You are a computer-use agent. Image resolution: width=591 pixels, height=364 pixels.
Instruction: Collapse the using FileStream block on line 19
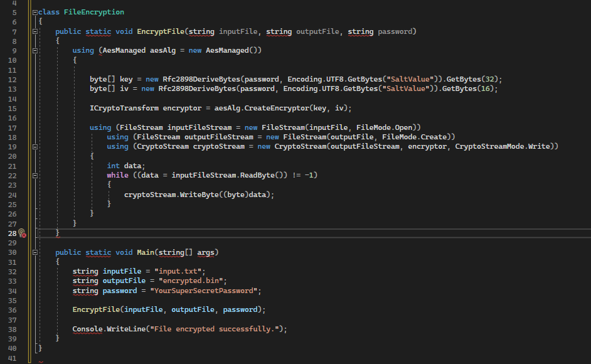pos(36,146)
